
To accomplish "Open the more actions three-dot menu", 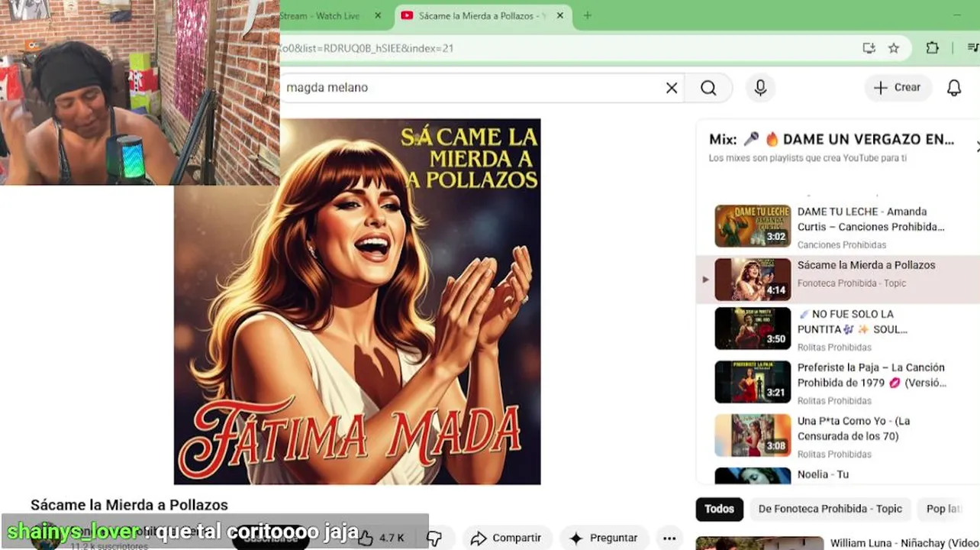I will click(x=669, y=538).
